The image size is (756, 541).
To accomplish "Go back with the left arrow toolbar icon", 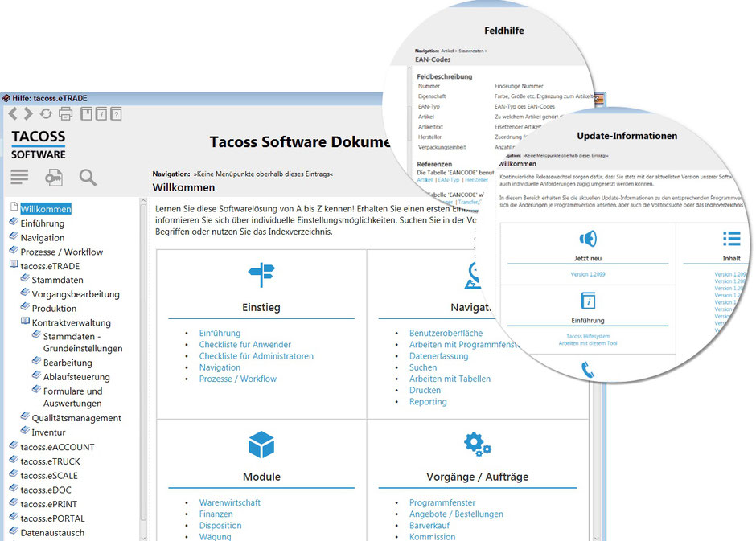I will [13, 114].
